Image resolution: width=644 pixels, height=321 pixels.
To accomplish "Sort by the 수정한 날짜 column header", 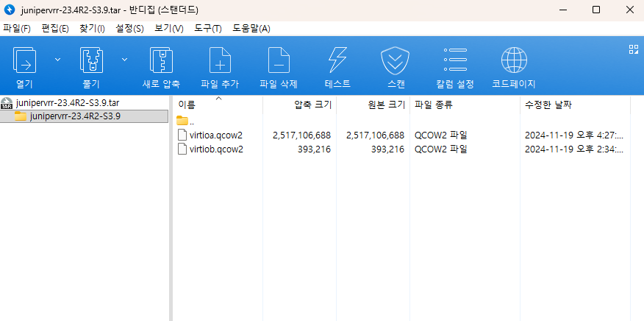I will (x=575, y=105).
